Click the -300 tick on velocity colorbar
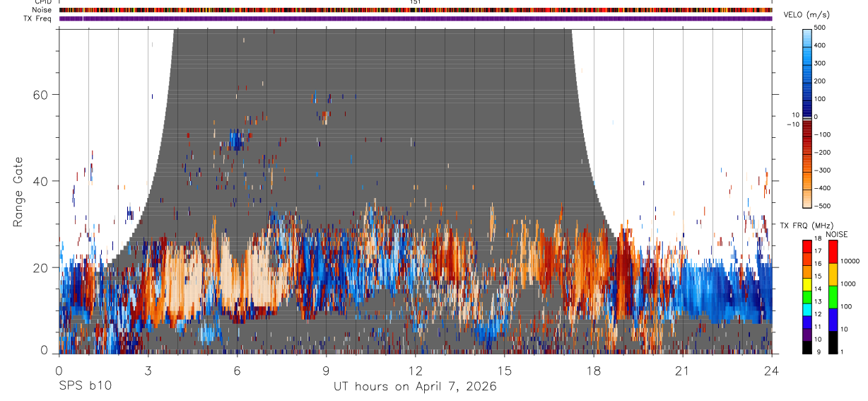The height and width of the screenshot is (401, 868). 821,170
